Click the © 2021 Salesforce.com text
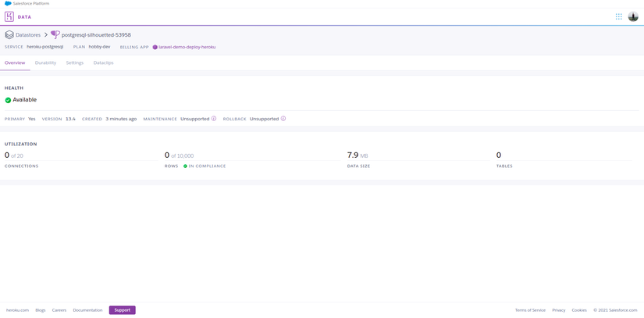 click(615, 310)
